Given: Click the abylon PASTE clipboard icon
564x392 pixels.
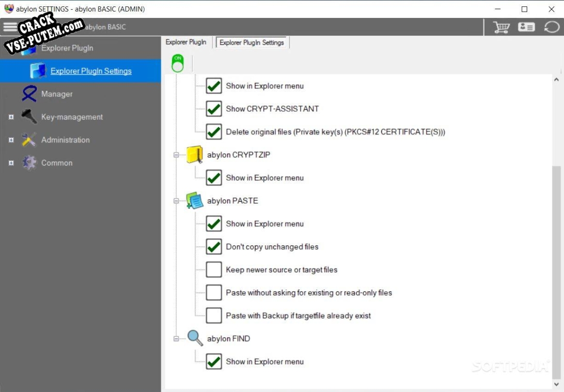Looking at the screenshot, I should (x=195, y=200).
